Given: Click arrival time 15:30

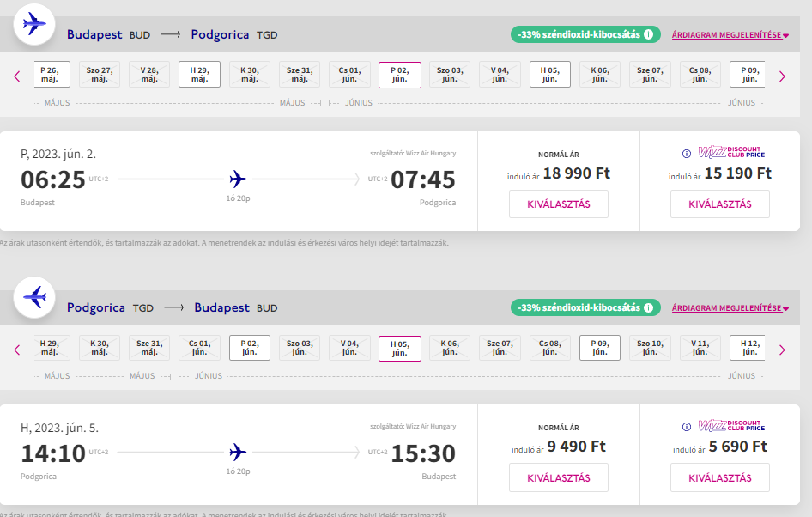Looking at the screenshot, I should (423, 453).
